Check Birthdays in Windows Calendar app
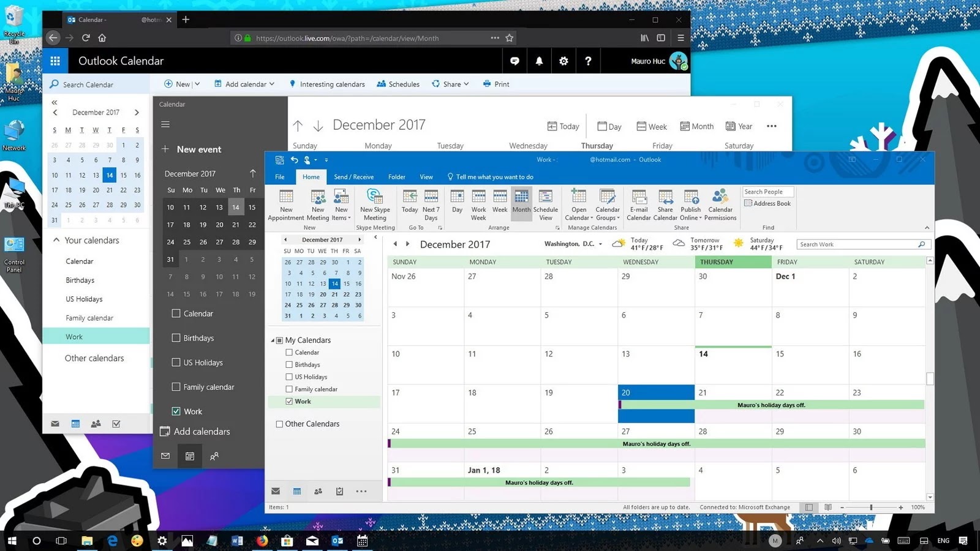980x551 pixels. (176, 338)
